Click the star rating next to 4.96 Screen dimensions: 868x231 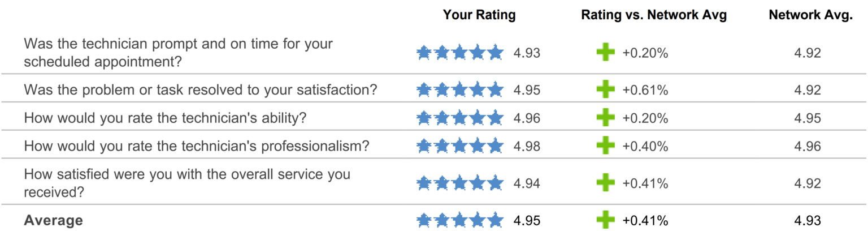click(x=460, y=118)
